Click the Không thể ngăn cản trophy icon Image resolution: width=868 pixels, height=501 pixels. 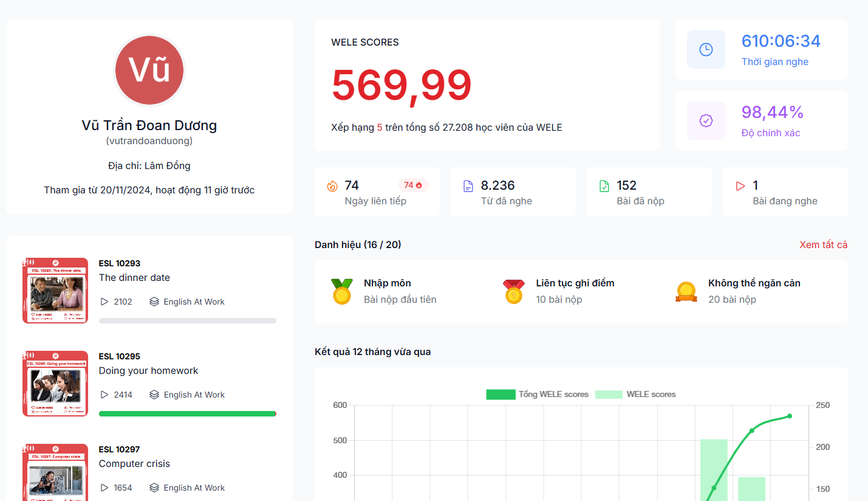(686, 292)
